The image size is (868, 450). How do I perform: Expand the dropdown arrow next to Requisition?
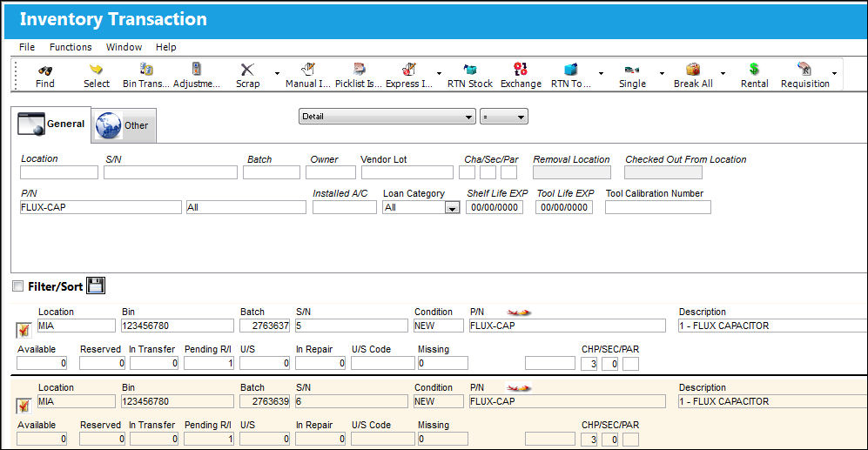click(834, 74)
